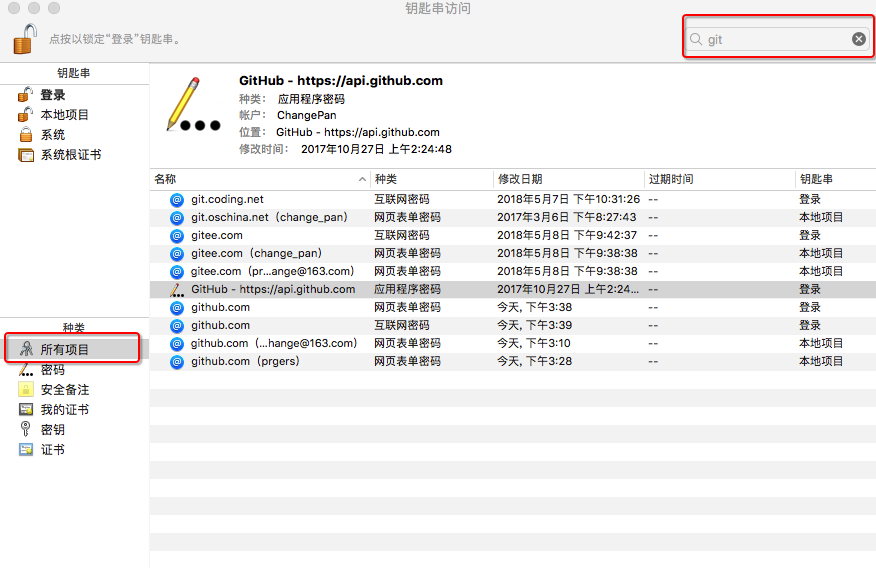Sort by the 修改日期 column header
The image size is (876, 568).
(569, 179)
